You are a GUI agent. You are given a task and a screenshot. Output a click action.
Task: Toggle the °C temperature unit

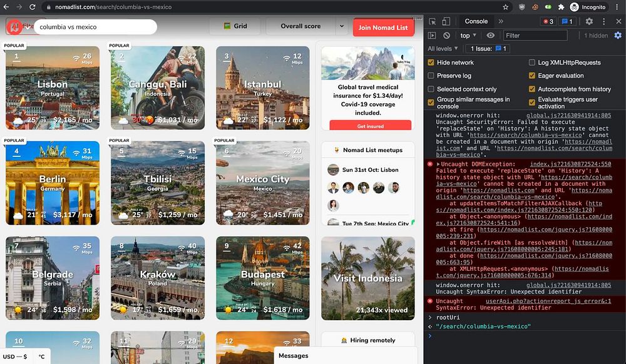(x=41, y=356)
